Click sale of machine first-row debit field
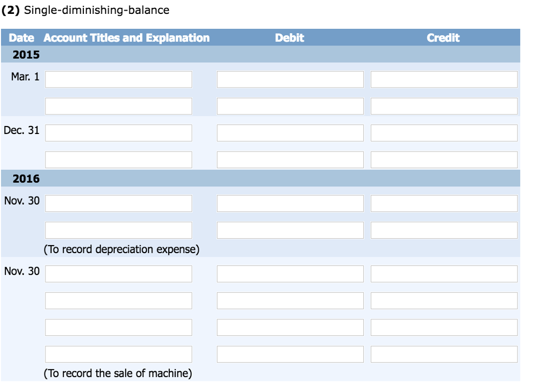The height and width of the screenshot is (392, 547). [x=290, y=274]
